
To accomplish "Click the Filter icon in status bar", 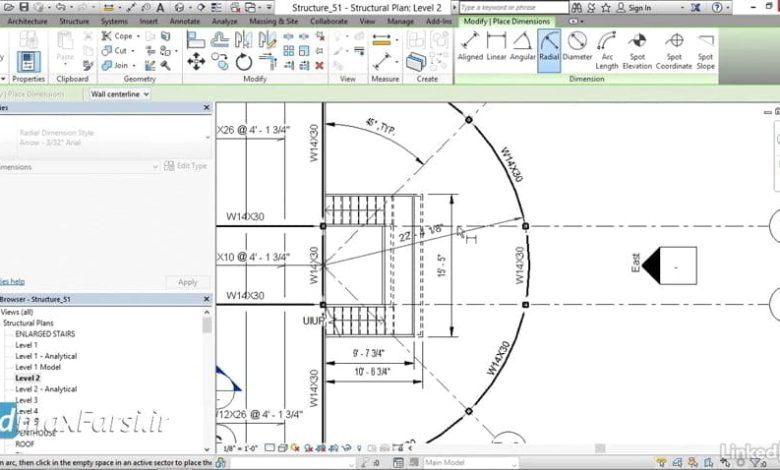I will coord(756,463).
